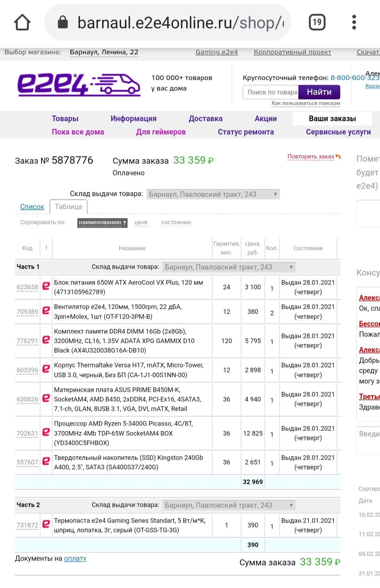Screen dimensions: 380x588
Task: Click the processor price 12 825
Action: click(x=253, y=433)
